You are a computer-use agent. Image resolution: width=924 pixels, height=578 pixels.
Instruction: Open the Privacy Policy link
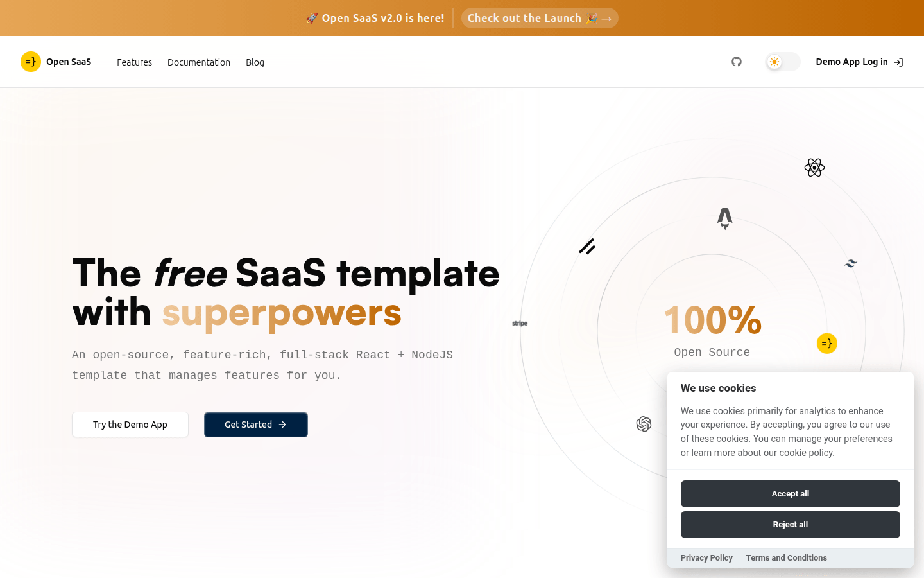click(x=706, y=558)
